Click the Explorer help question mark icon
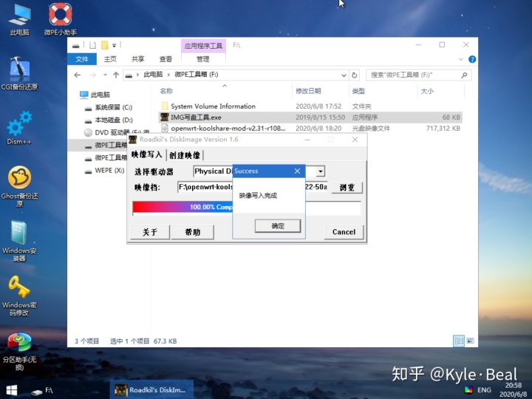532x399 pixels. pos(472,59)
